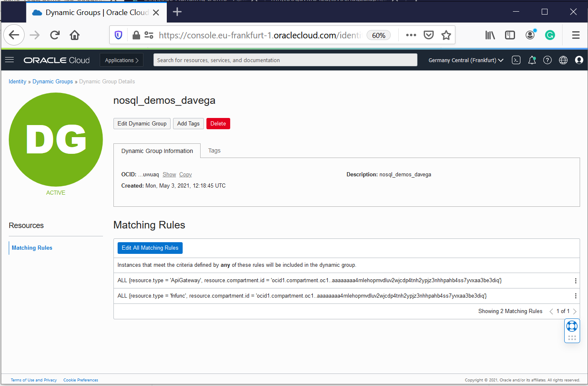Open actions menu for ApiGateway matching rule
The width and height of the screenshot is (588, 386).
[575, 281]
